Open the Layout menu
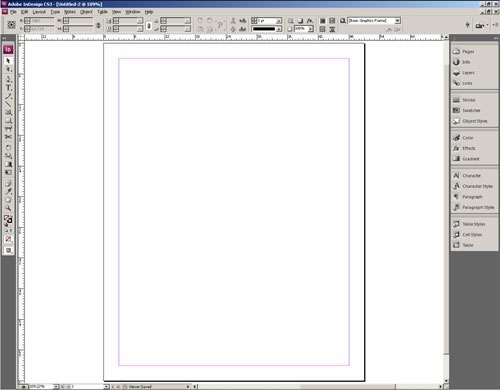The height and width of the screenshot is (390, 500). (x=39, y=12)
